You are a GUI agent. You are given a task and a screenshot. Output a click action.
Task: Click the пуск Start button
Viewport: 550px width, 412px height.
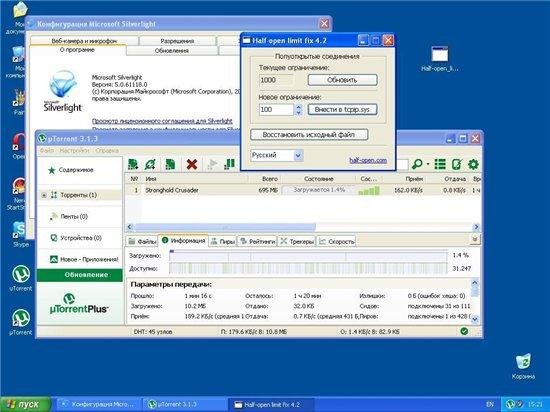25,404
